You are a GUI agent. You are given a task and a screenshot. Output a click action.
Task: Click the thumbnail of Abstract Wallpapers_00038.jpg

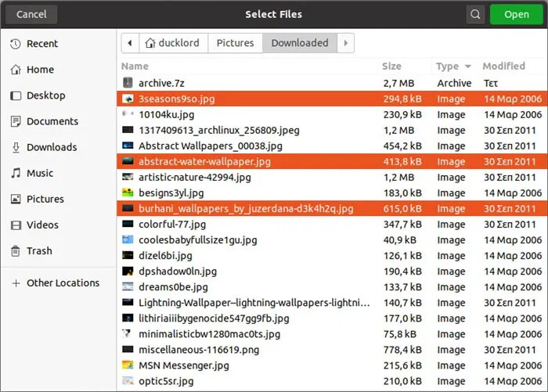click(x=128, y=146)
